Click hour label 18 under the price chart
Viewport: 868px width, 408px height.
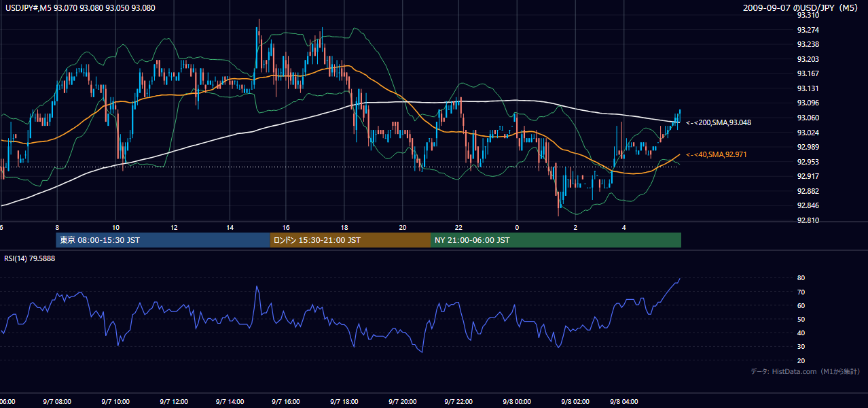(x=344, y=228)
